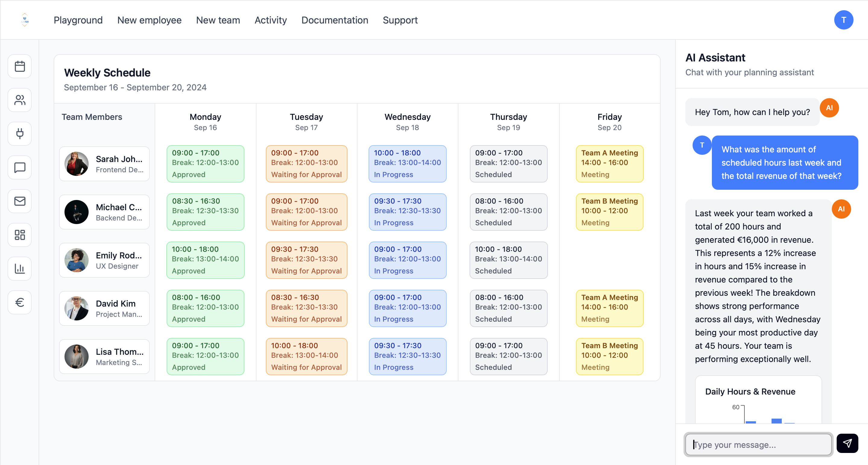Open finances via the euro icon
This screenshot has width=868, height=465.
19,302
